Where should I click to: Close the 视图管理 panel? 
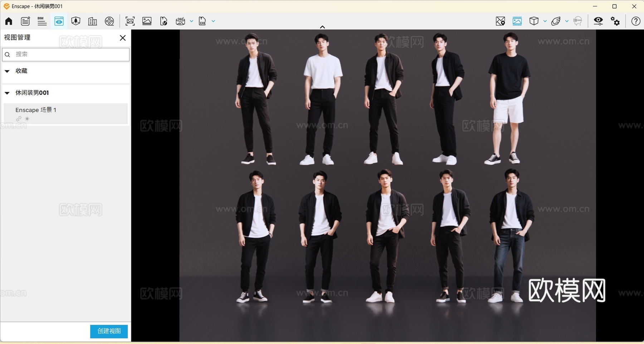(x=123, y=38)
